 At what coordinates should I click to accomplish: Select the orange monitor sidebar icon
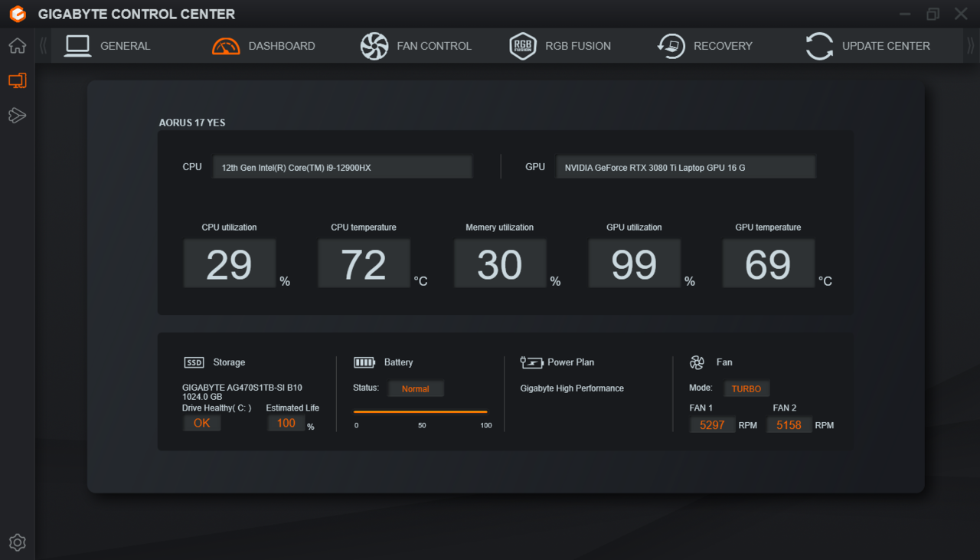(17, 80)
